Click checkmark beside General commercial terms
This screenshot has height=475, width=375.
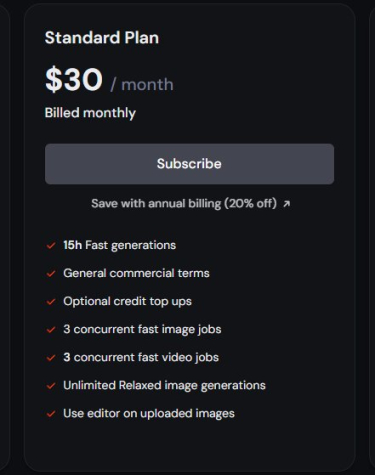[51, 274]
